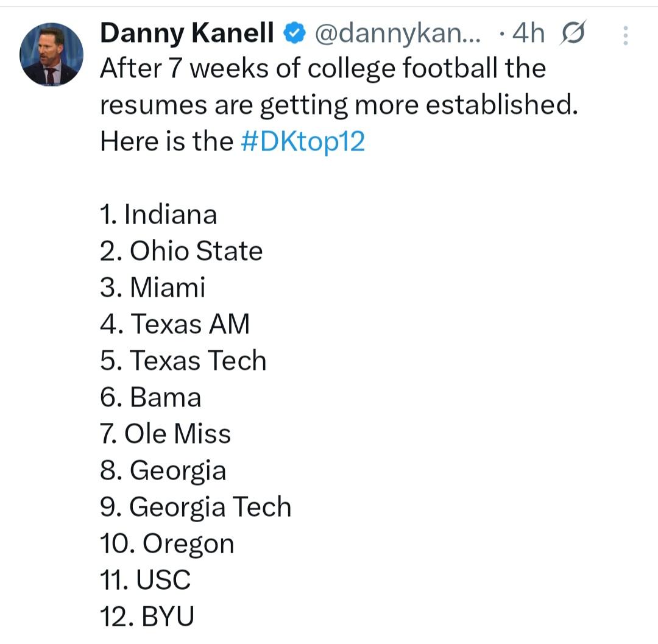Click the "5. Texas Tech" line
This screenshot has width=658, height=644.
(x=183, y=361)
